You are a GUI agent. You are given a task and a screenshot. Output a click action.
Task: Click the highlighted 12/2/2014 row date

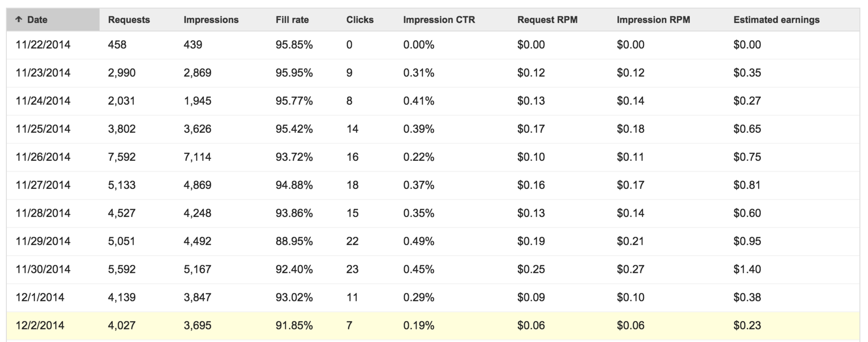pos(40,326)
